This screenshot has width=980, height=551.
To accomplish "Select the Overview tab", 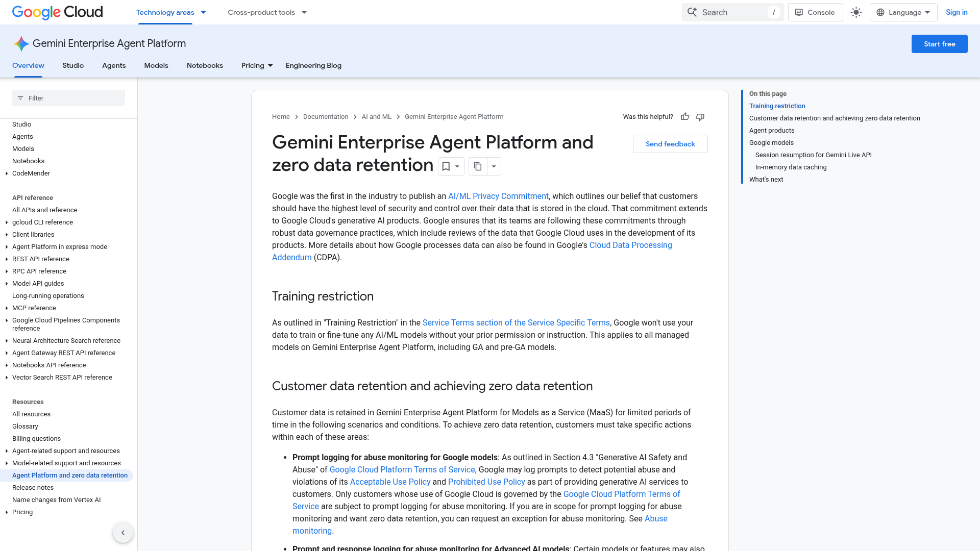I will pos(28,65).
